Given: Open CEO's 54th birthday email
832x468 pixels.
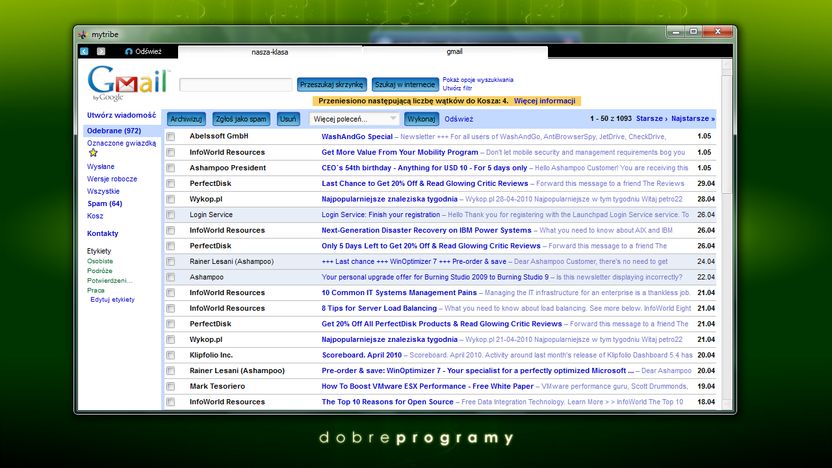Looking at the screenshot, I should (x=424, y=168).
